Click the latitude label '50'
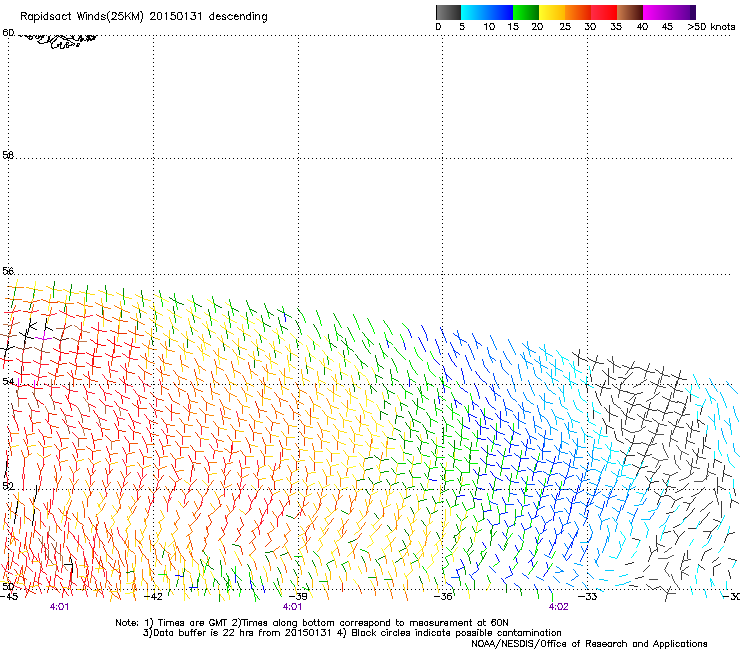This screenshot has height=650, width=740. click(x=8, y=586)
